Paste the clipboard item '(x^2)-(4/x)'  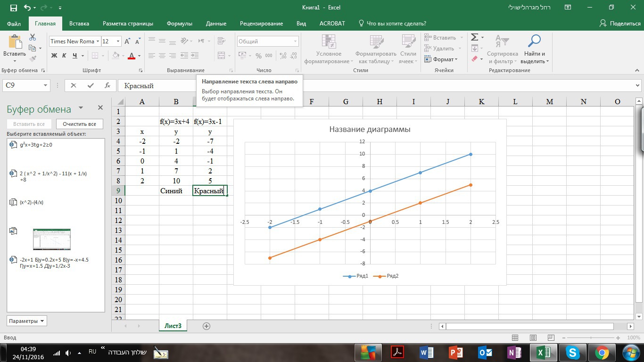pos(56,203)
